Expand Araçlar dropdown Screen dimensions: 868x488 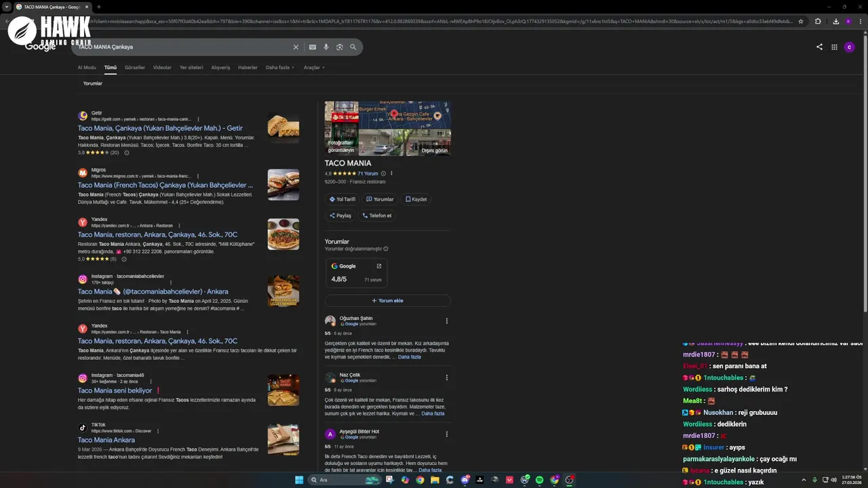[x=314, y=68]
